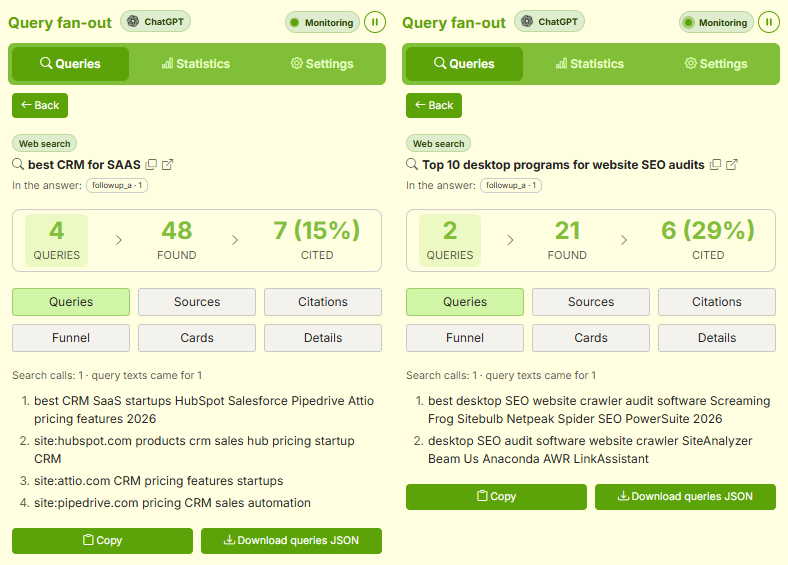Click the search icon beside 'best CRM for SAAS'
Screen dimensions: 788x565
point(18,164)
